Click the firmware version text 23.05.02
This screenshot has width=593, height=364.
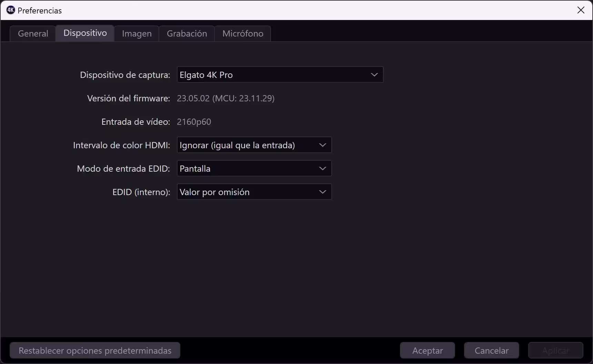click(193, 98)
